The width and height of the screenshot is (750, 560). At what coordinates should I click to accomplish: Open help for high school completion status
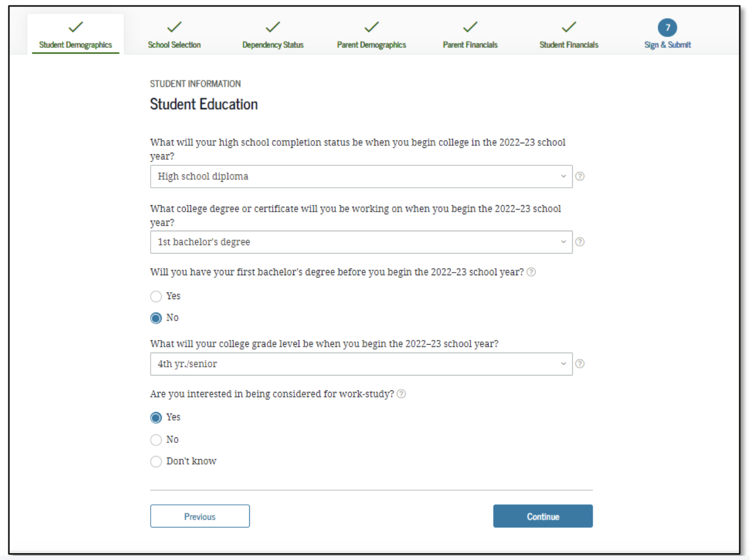[580, 176]
